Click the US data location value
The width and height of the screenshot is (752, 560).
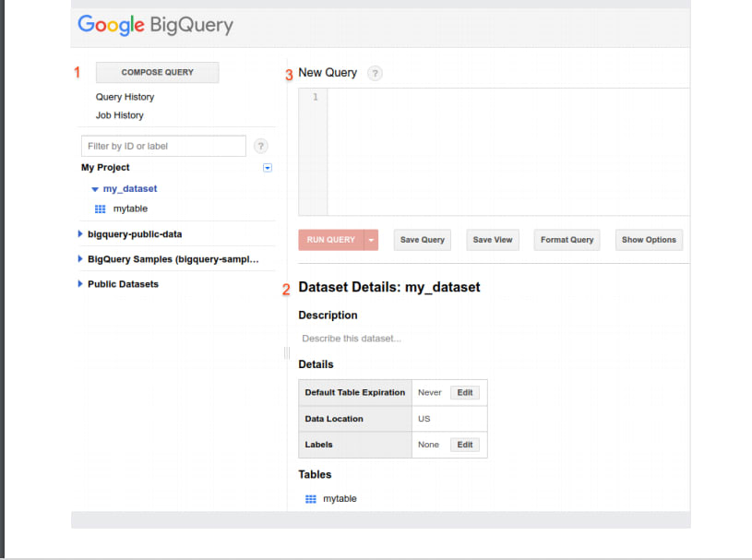pos(424,419)
